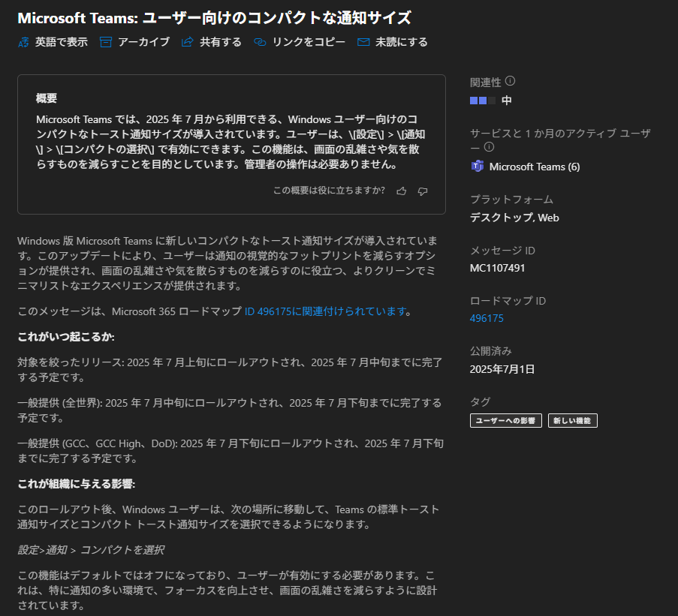This screenshot has height=616, width=678.
Task: Click the italic path "設定>通知 > コンパクトを選択"
Action: point(91,550)
